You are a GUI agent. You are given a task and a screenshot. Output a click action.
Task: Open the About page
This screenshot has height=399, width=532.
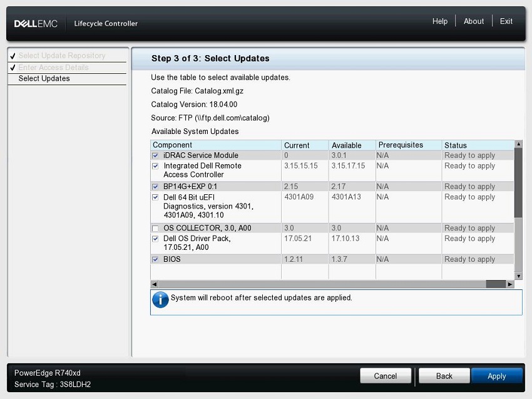(474, 21)
